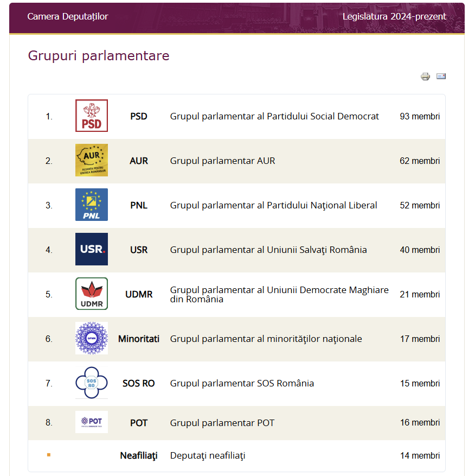Click the Legislatura 2024-prezent header text
475x476 pixels.
click(394, 16)
